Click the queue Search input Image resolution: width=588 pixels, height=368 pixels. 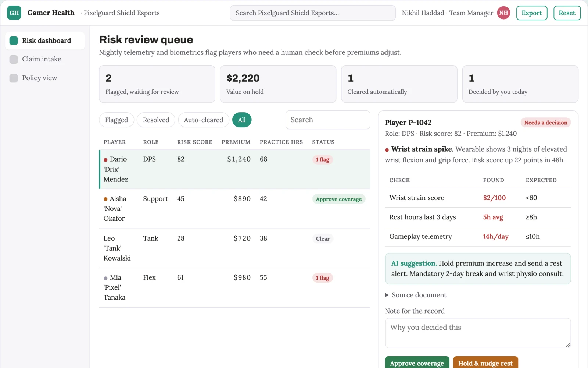(x=328, y=120)
